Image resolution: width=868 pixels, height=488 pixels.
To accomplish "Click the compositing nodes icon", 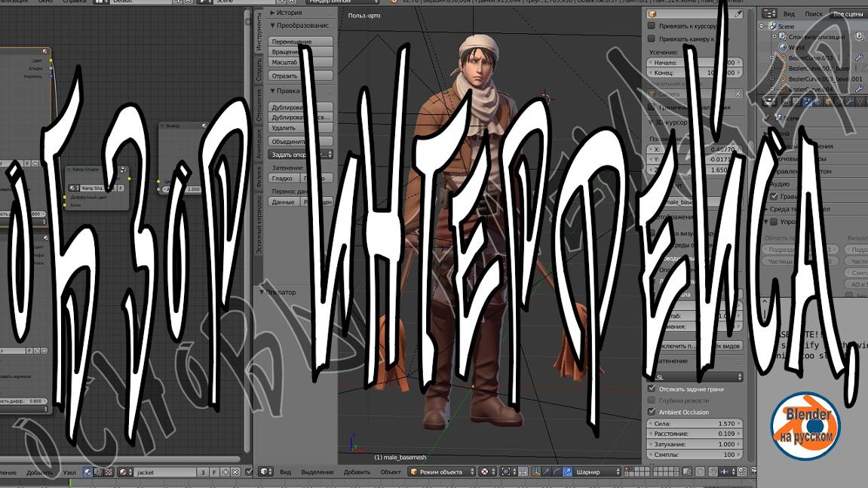I will (x=98, y=472).
